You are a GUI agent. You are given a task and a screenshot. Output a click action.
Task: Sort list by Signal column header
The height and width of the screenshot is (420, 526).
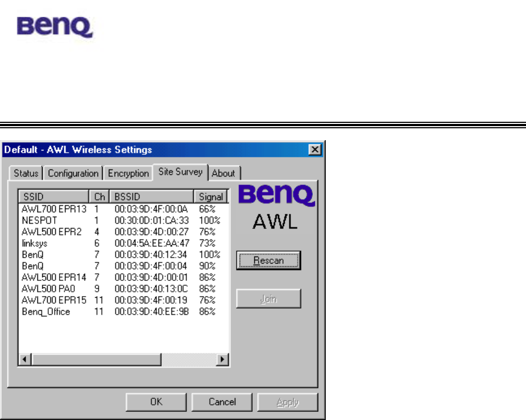[x=211, y=196]
